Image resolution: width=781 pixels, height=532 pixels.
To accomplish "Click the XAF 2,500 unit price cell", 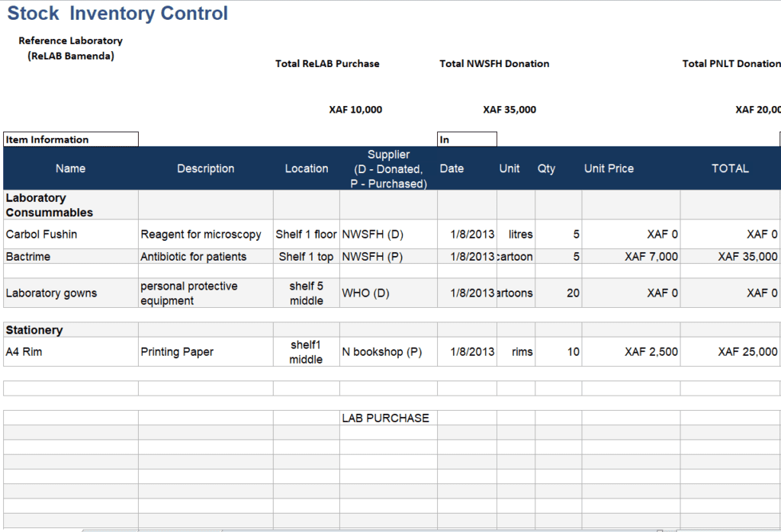I will [631, 352].
